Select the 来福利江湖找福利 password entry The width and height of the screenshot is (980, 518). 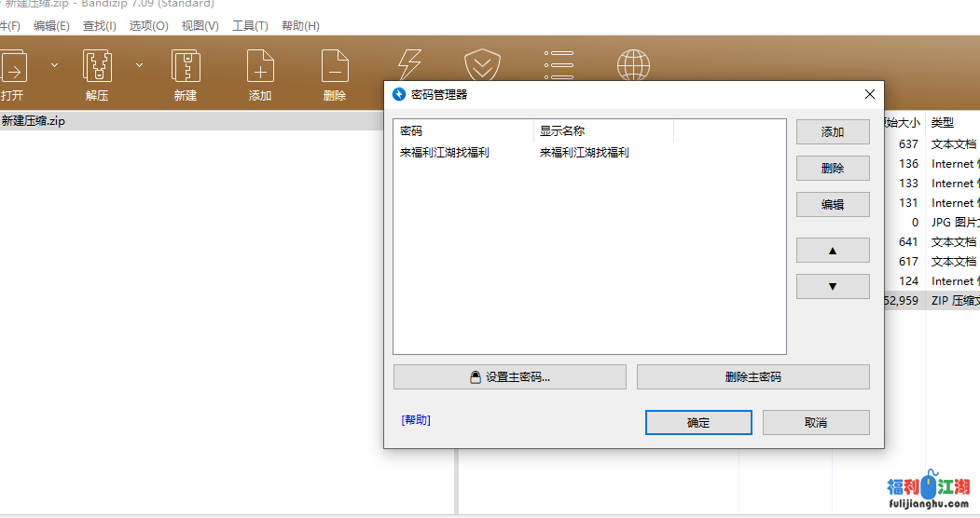pyautogui.click(x=445, y=153)
